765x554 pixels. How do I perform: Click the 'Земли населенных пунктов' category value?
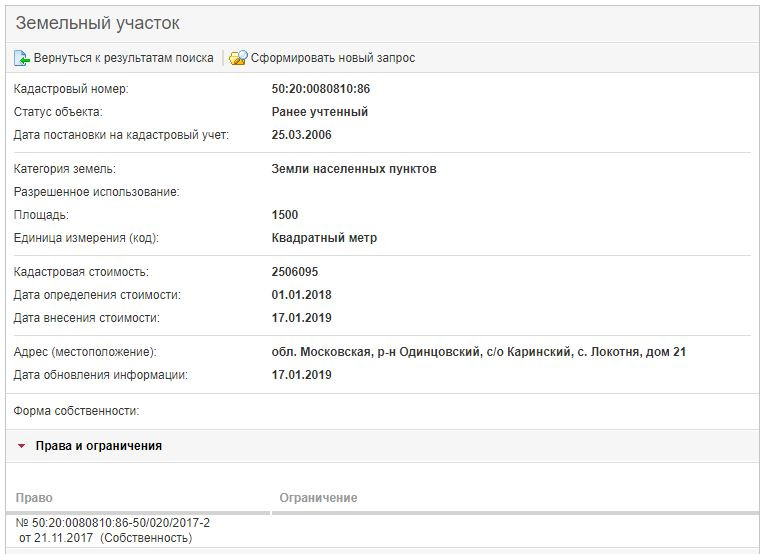[x=354, y=169]
